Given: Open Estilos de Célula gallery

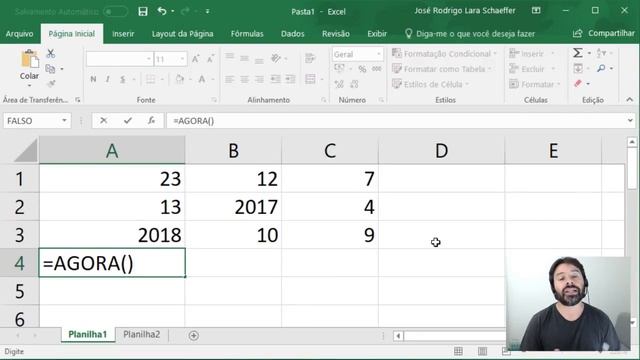Looking at the screenshot, I should point(431,84).
